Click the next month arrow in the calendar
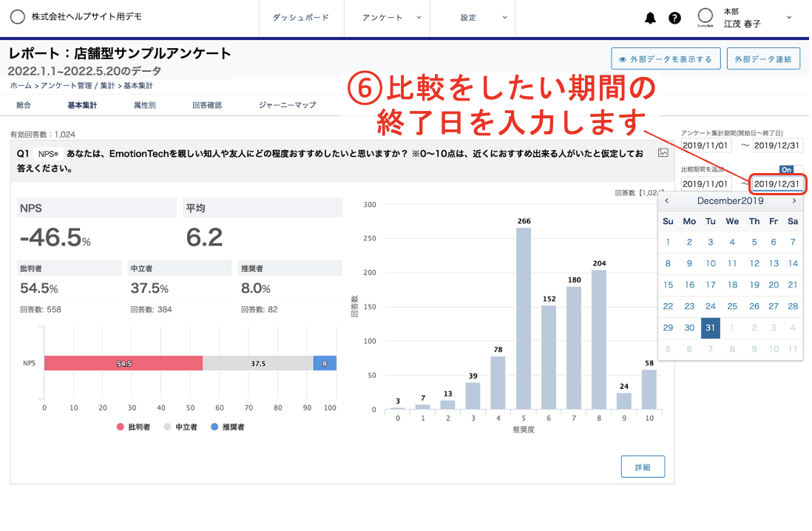Viewport: 812px width, 531px height. point(794,200)
